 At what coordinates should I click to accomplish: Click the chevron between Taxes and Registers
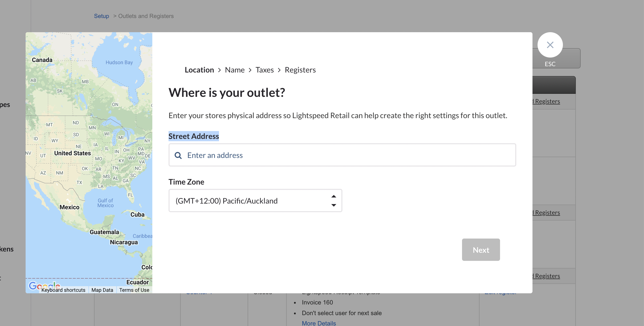[279, 70]
